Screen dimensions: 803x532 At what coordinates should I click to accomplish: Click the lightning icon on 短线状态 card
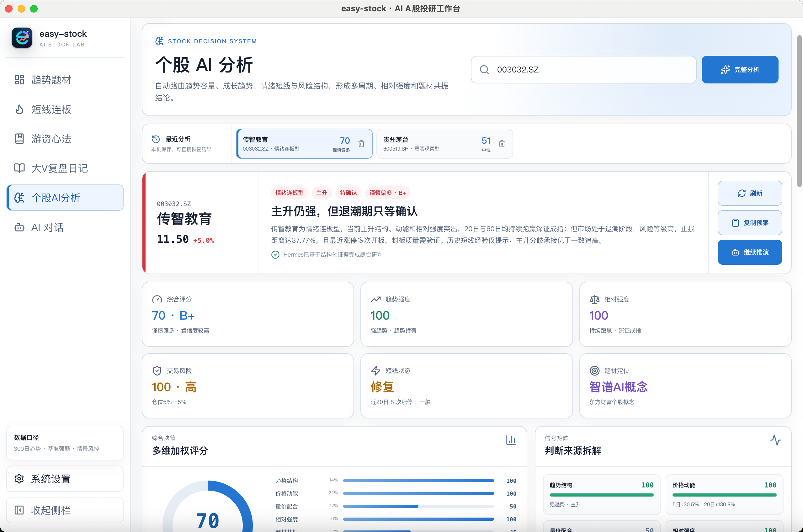tap(375, 371)
